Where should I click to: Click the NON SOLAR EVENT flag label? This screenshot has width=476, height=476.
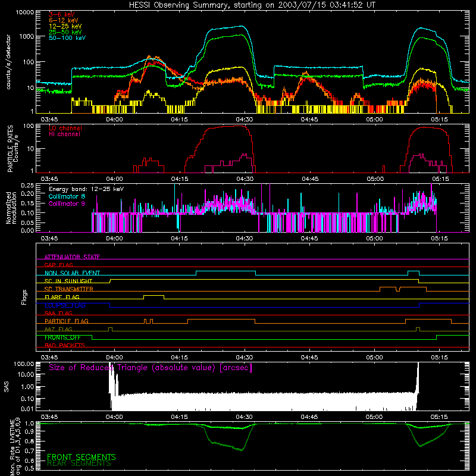(x=72, y=273)
